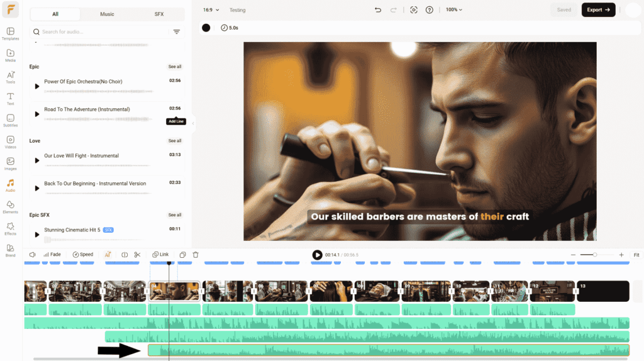This screenshot has height=361, width=644.
Task: Open the Templates panel in sidebar
Action: 10,34
